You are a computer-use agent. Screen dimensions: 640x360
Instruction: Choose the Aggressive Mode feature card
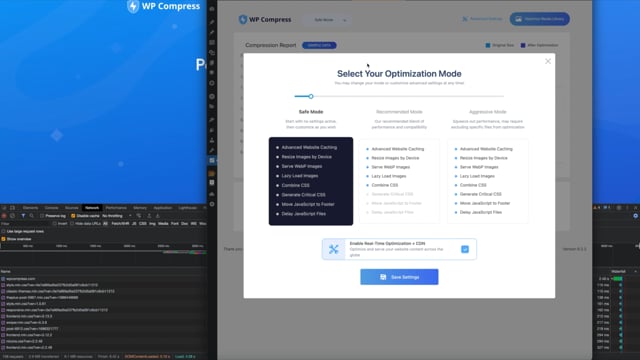tap(488, 181)
